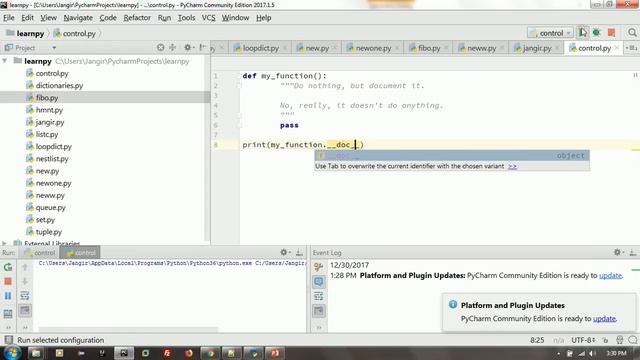Open control.py in the project tree
Viewport: 640px width, 360px height.
[x=51, y=73]
